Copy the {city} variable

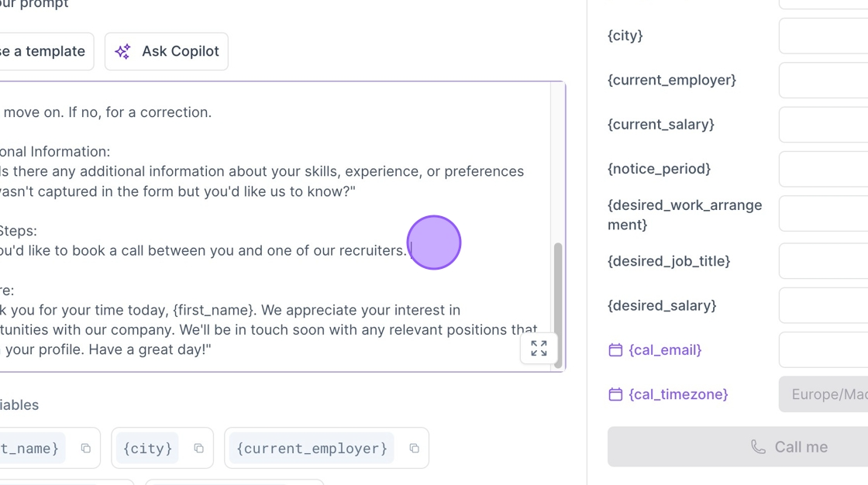pos(198,449)
